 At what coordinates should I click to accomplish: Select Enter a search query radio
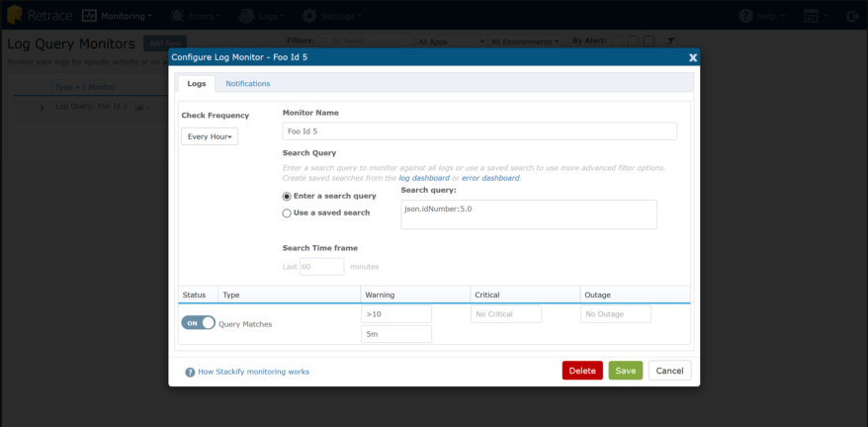(x=287, y=196)
